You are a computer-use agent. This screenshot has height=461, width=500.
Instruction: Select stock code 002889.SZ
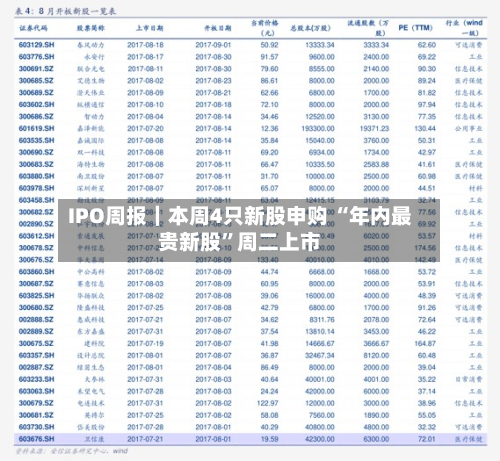36,332
